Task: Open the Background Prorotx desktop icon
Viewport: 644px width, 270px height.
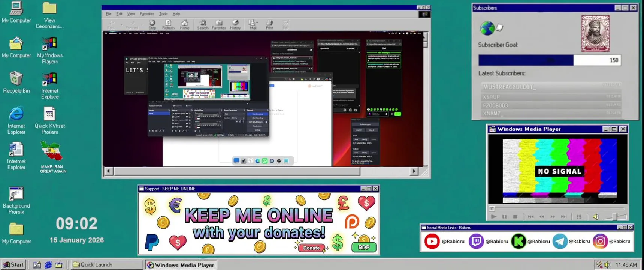Action: click(16, 201)
